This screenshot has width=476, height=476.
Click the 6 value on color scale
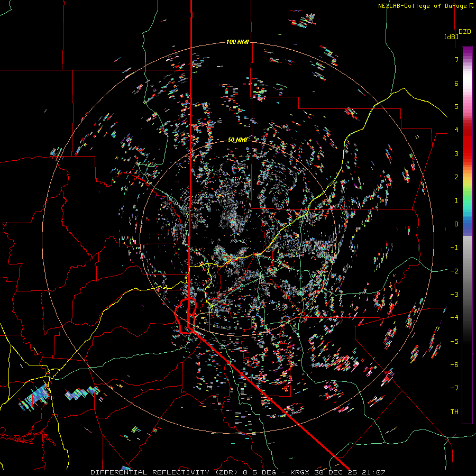click(x=456, y=83)
